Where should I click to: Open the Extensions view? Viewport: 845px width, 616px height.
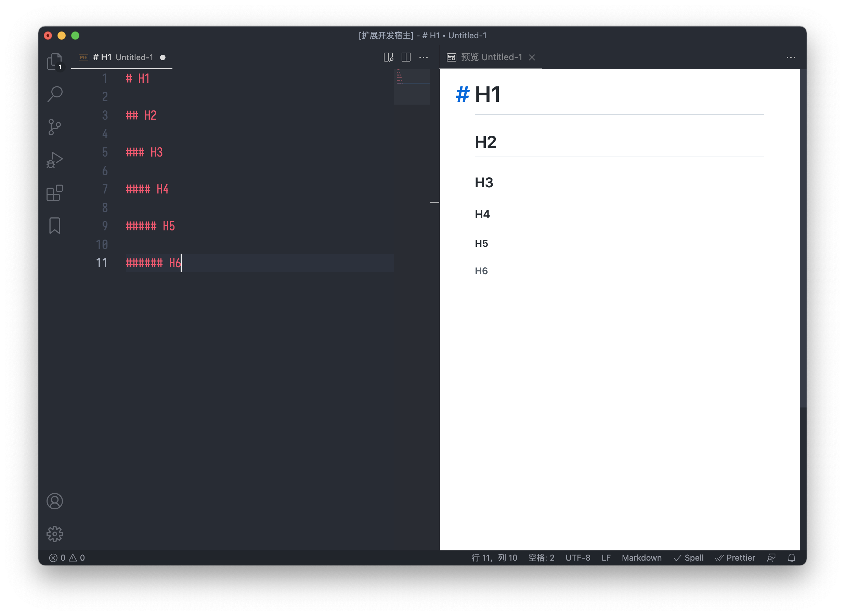(55, 192)
